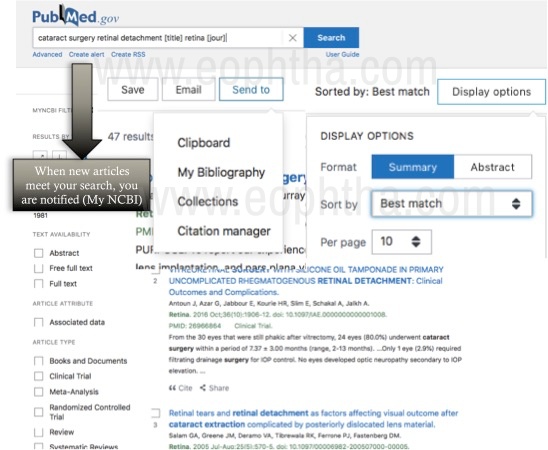Click the Cite quotation icon

(172, 388)
